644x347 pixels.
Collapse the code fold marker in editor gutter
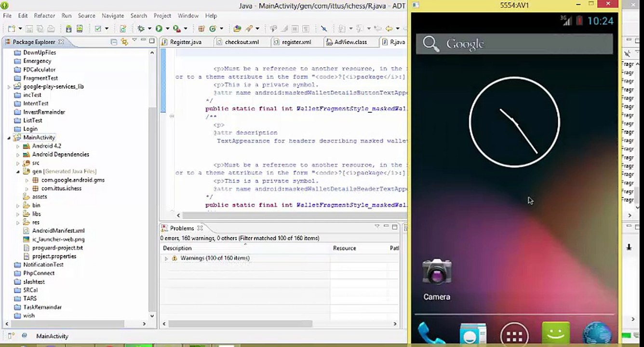172,116
